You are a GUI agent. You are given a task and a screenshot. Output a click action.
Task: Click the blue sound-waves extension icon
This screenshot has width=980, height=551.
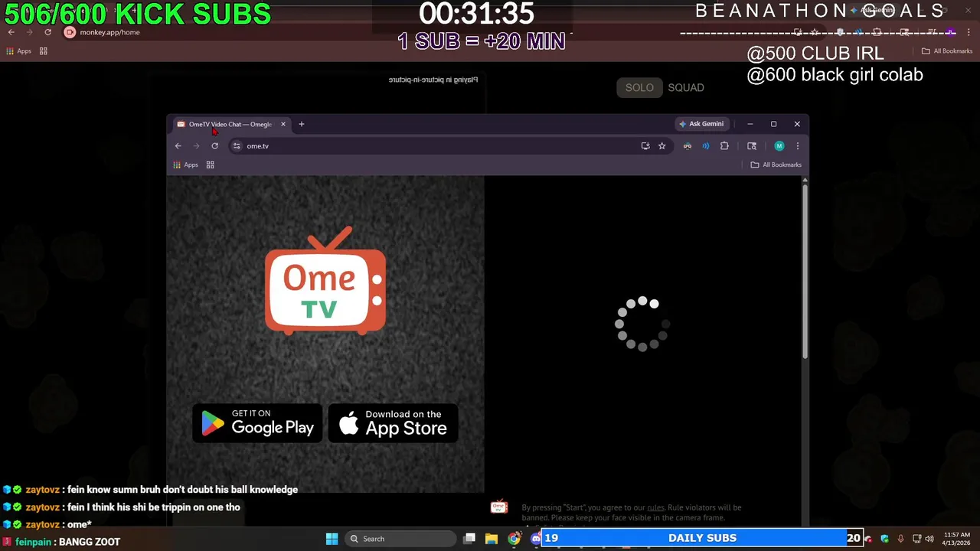coord(706,146)
